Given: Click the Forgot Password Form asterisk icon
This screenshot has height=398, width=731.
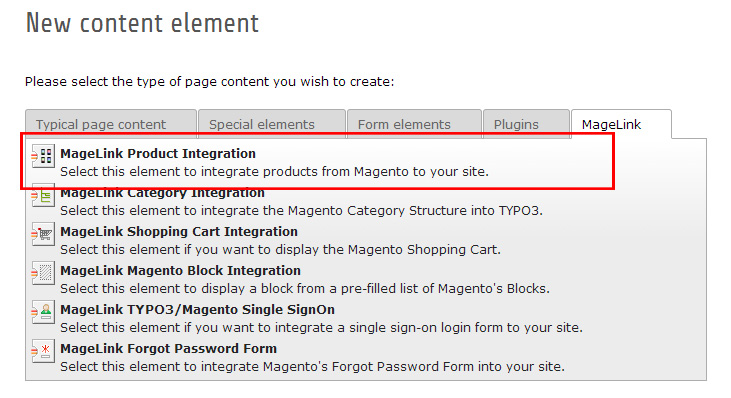Looking at the screenshot, I should (43, 351).
